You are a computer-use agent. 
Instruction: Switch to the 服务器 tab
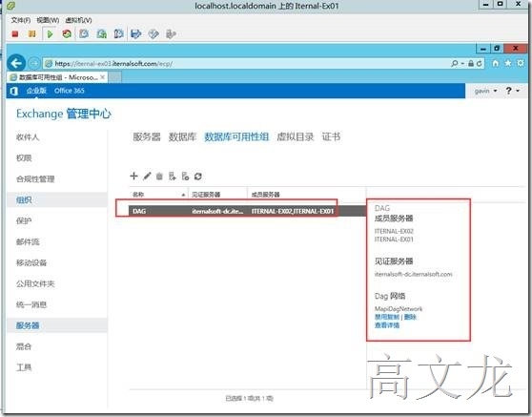[x=147, y=136]
